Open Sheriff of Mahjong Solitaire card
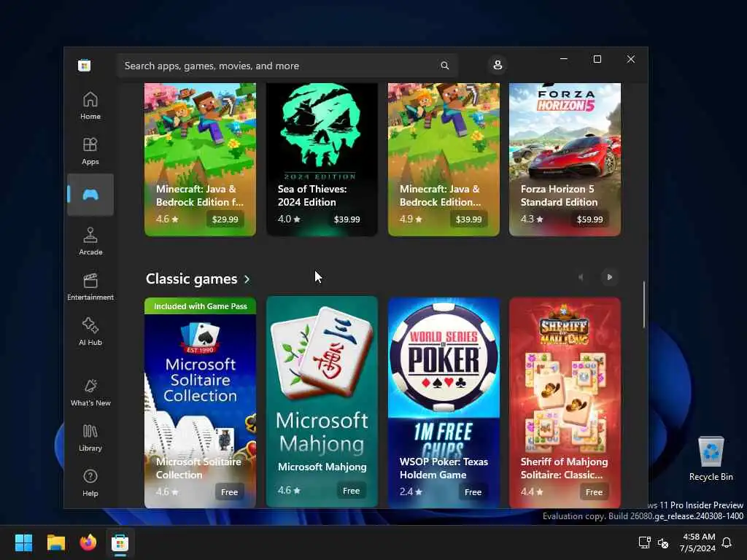The image size is (747, 560). (565, 402)
